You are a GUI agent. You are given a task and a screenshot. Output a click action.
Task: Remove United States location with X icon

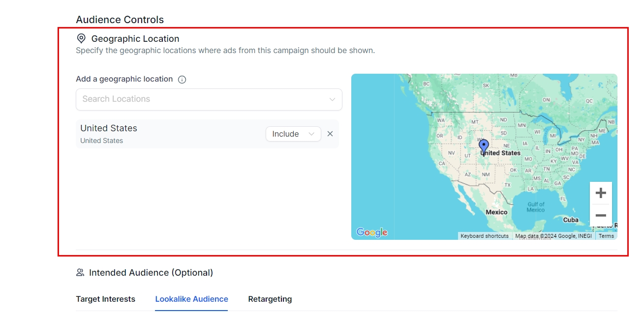pos(330,134)
